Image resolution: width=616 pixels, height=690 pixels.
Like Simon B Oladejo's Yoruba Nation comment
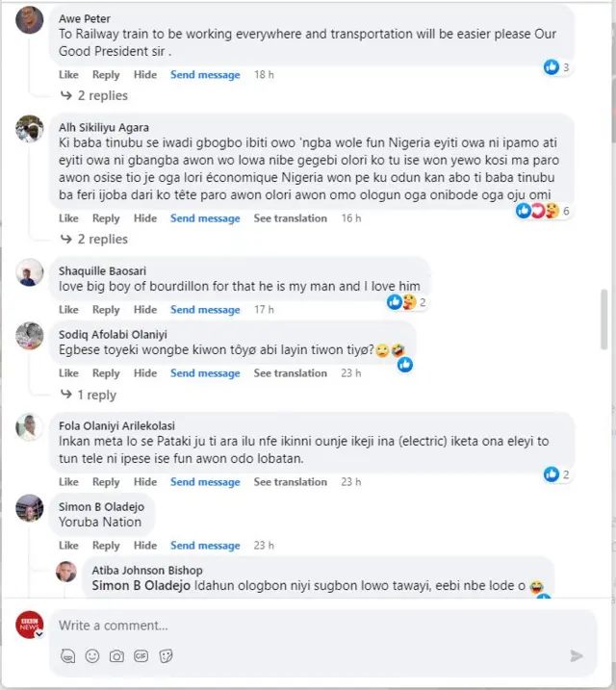tap(68, 546)
